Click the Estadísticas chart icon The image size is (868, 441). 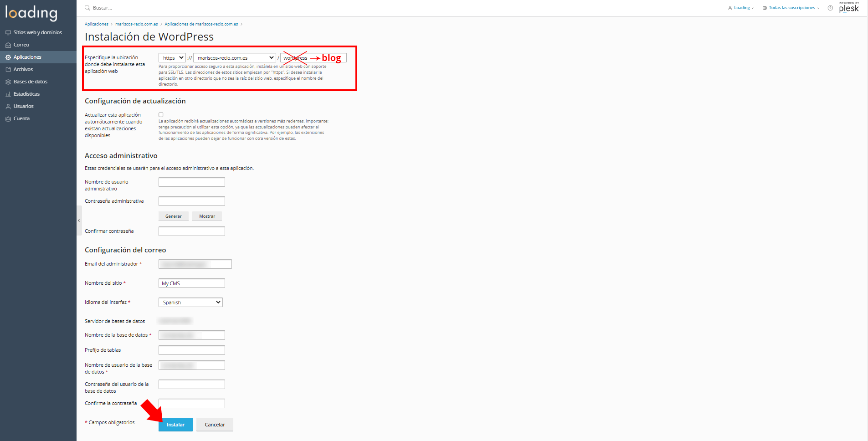click(x=8, y=94)
